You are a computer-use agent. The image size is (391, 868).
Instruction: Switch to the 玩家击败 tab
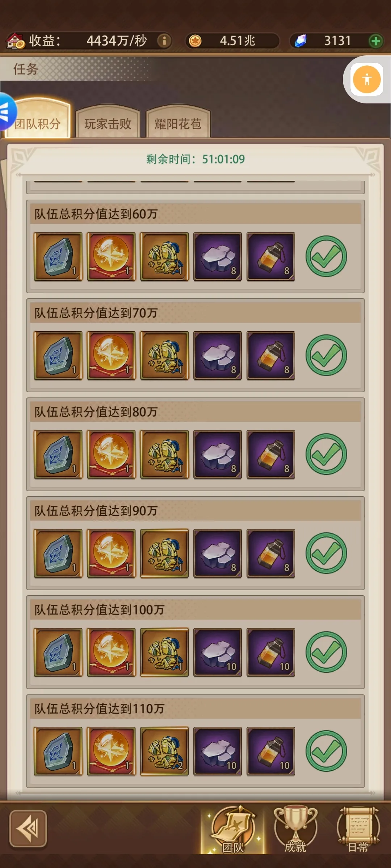click(x=108, y=123)
